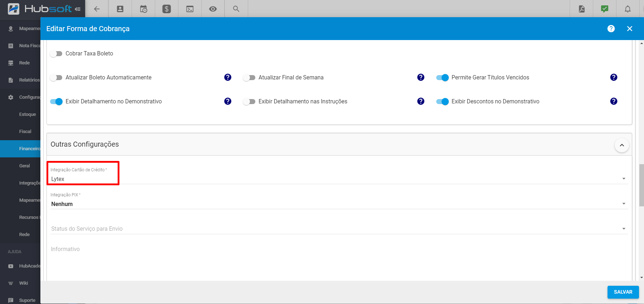Collapse the Outras Configurações section
This screenshot has width=644, height=304.
click(x=622, y=145)
